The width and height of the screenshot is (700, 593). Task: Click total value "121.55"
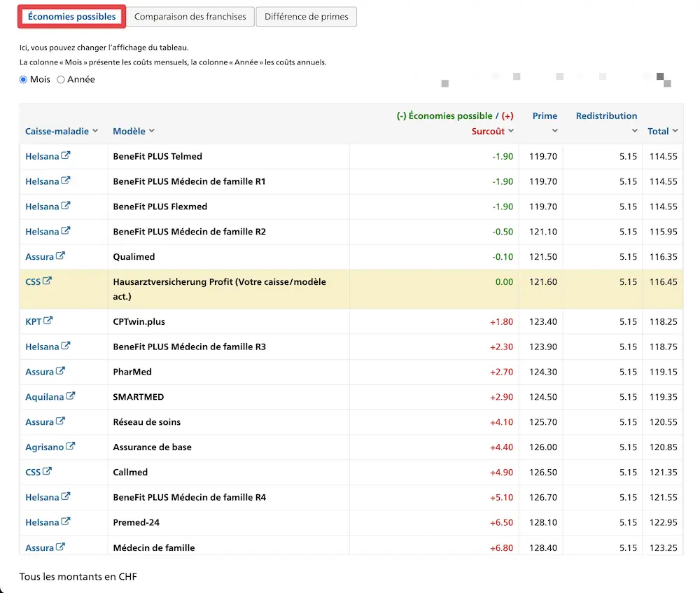click(664, 497)
